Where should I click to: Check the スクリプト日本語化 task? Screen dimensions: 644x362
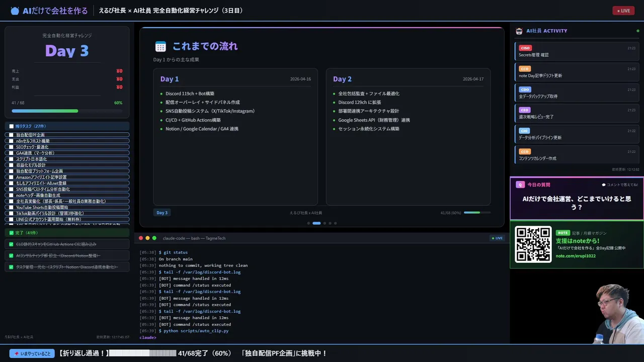11,159
